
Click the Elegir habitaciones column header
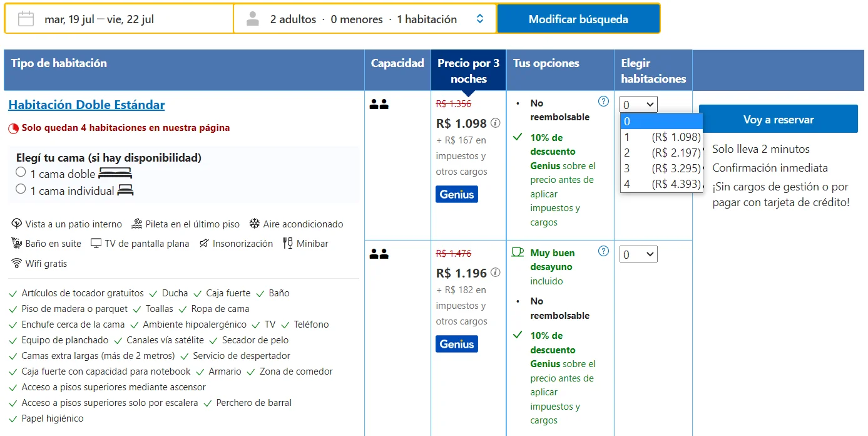pyautogui.click(x=653, y=71)
